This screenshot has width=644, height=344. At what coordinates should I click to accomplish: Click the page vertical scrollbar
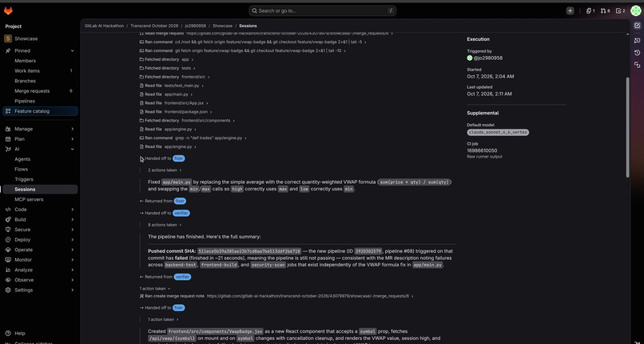627,127
